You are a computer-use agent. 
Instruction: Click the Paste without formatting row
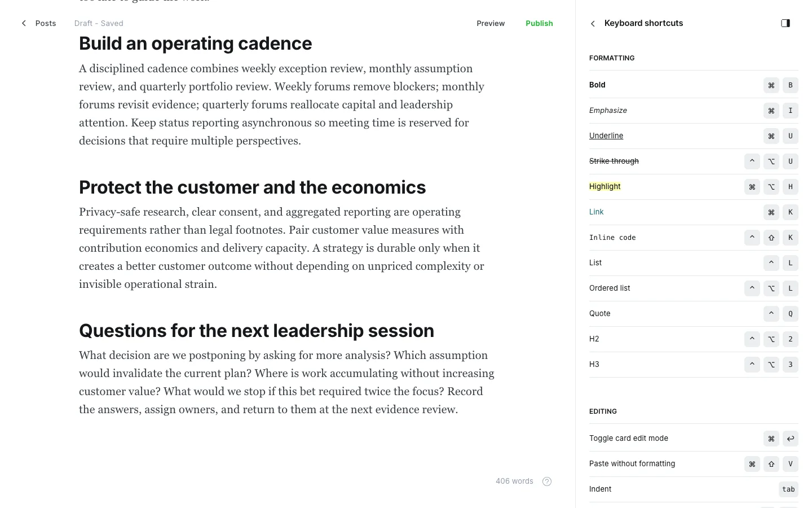pyautogui.click(x=694, y=464)
